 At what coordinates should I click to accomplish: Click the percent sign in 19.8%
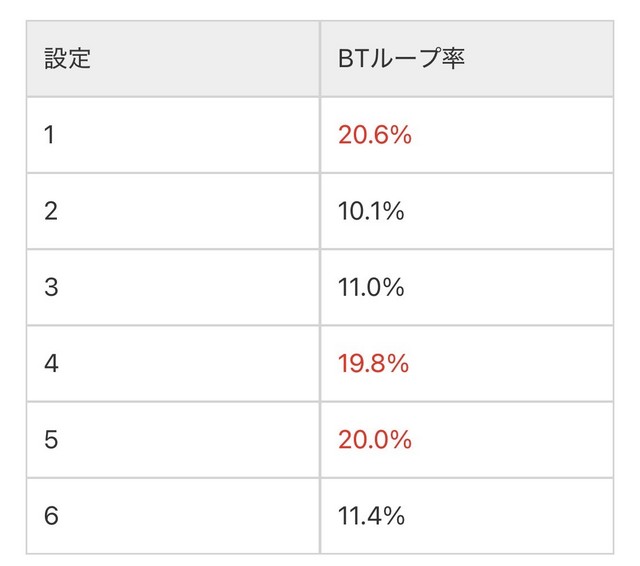point(398,364)
